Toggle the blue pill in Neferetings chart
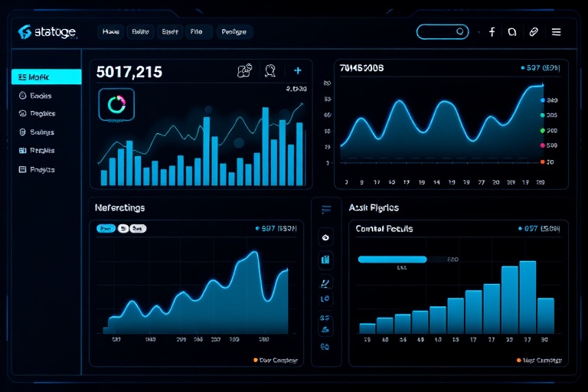Image resolution: width=588 pixels, height=392 pixels. (x=106, y=228)
